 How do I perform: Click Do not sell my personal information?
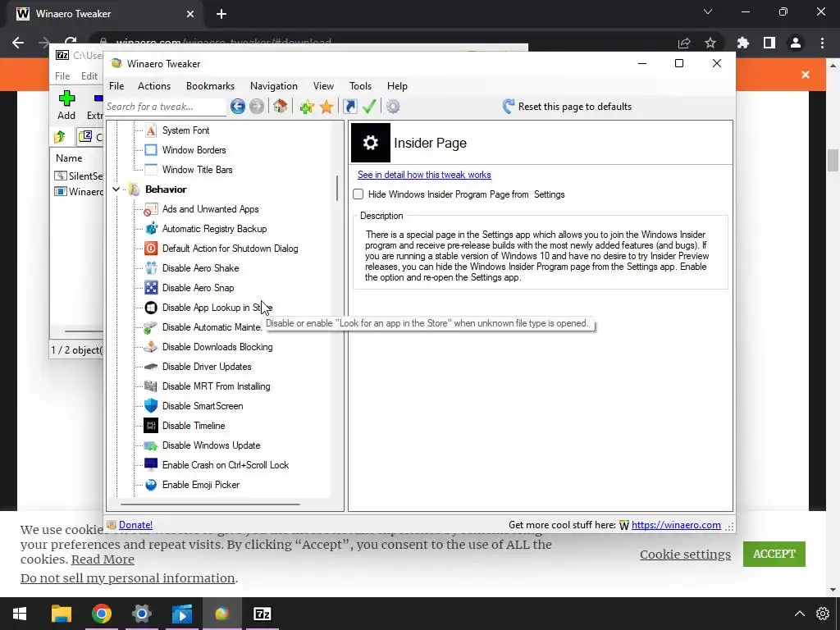point(127,578)
